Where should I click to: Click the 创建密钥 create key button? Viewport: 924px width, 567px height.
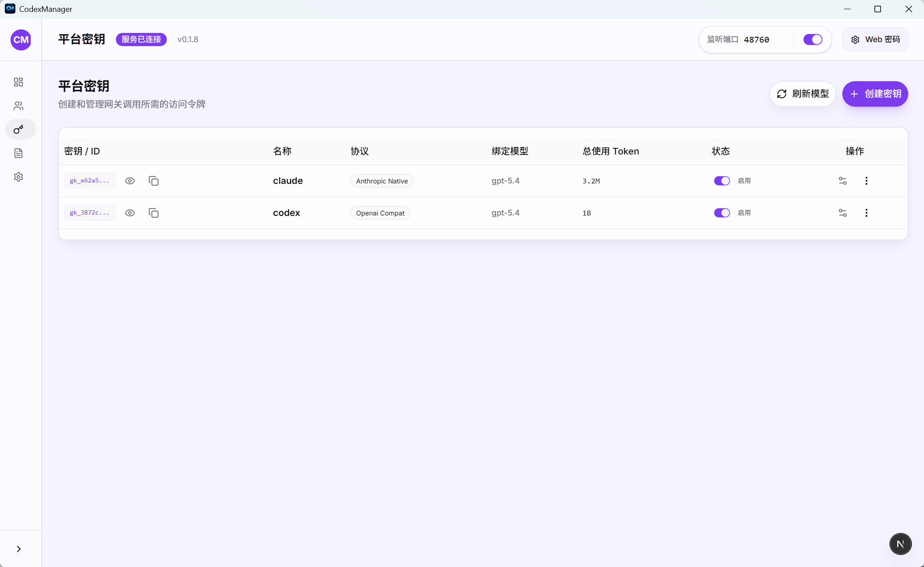click(875, 94)
